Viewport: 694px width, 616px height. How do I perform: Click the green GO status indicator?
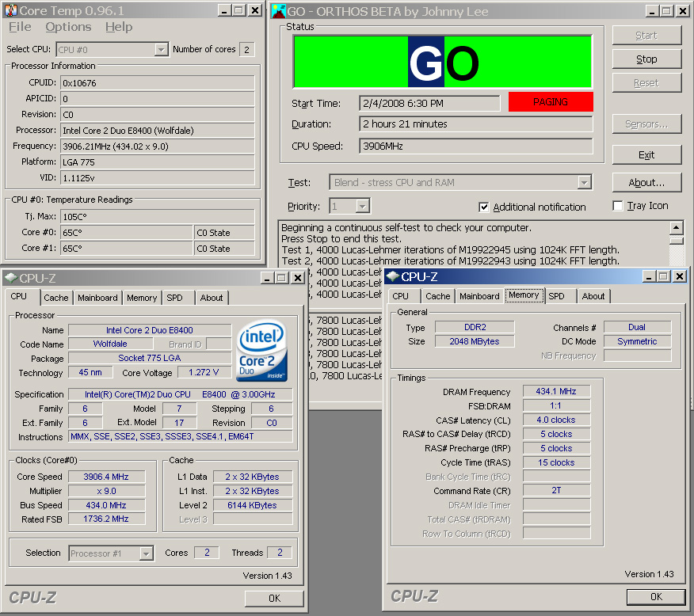tap(443, 62)
